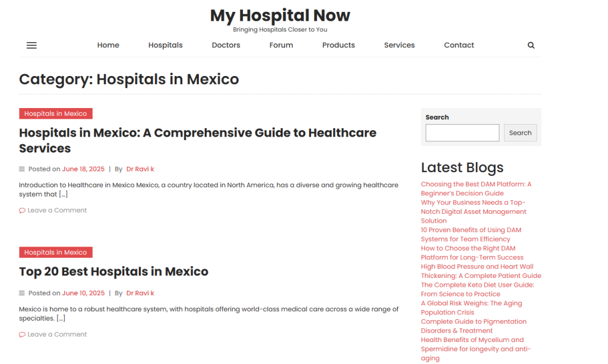Open A Global Risk Weighs: Aging Population Crisis

471,308
